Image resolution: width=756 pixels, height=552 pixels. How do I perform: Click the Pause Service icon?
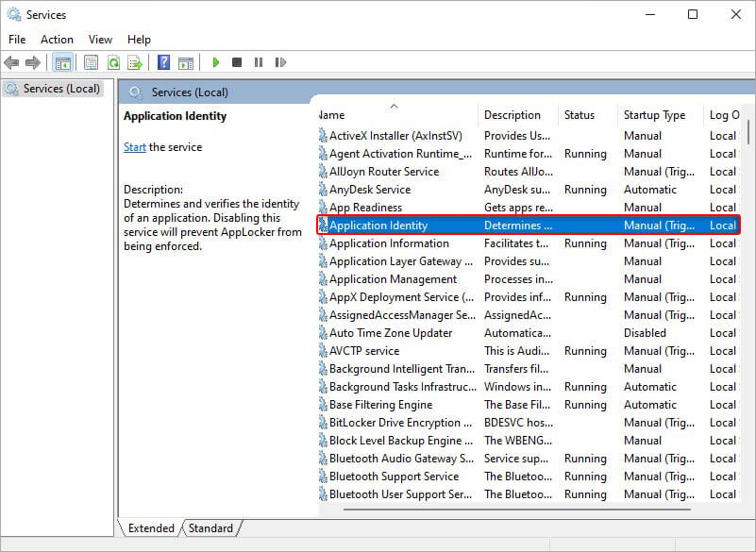[x=259, y=62]
